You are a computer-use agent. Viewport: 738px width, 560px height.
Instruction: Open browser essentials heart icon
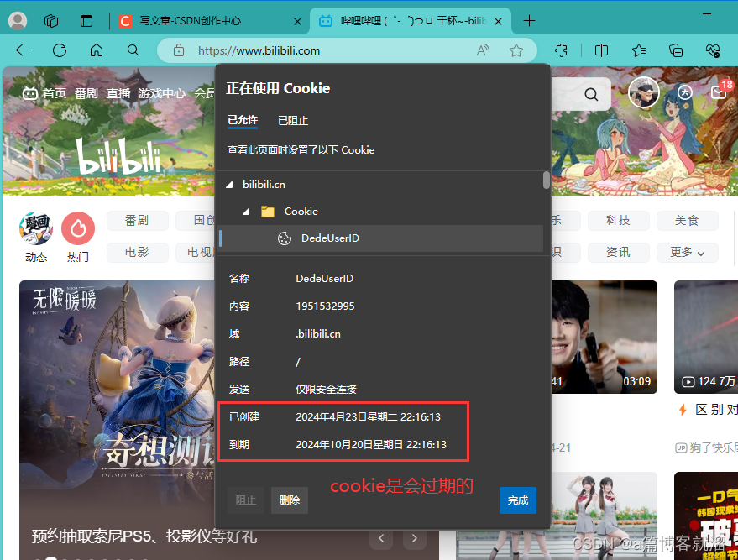point(713,50)
